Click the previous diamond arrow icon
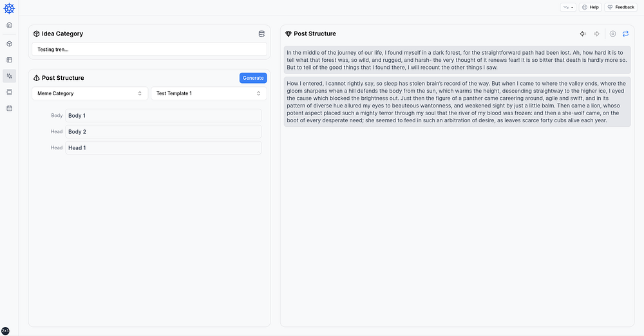Viewport: 644px width, 336px height. point(582,33)
